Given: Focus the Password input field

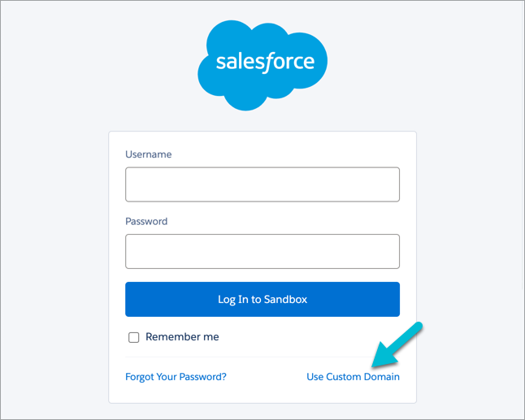Looking at the screenshot, I should point(262,251).
